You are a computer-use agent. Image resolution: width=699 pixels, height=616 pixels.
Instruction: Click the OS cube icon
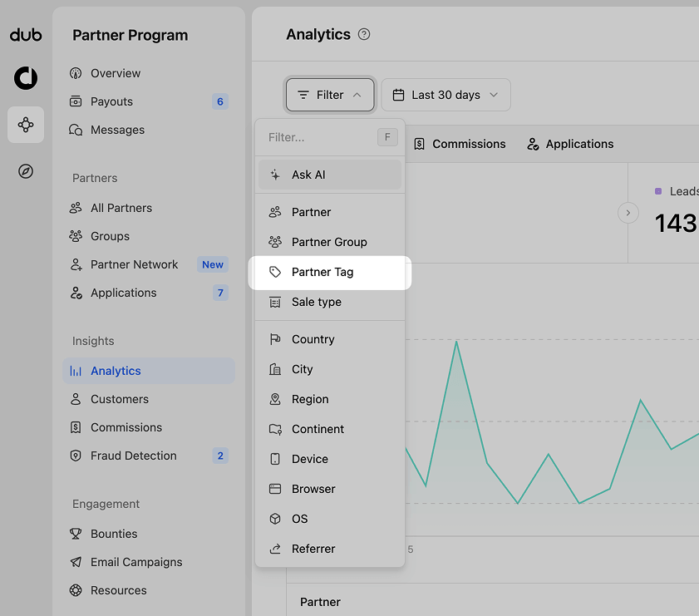(x=275, y=519)
